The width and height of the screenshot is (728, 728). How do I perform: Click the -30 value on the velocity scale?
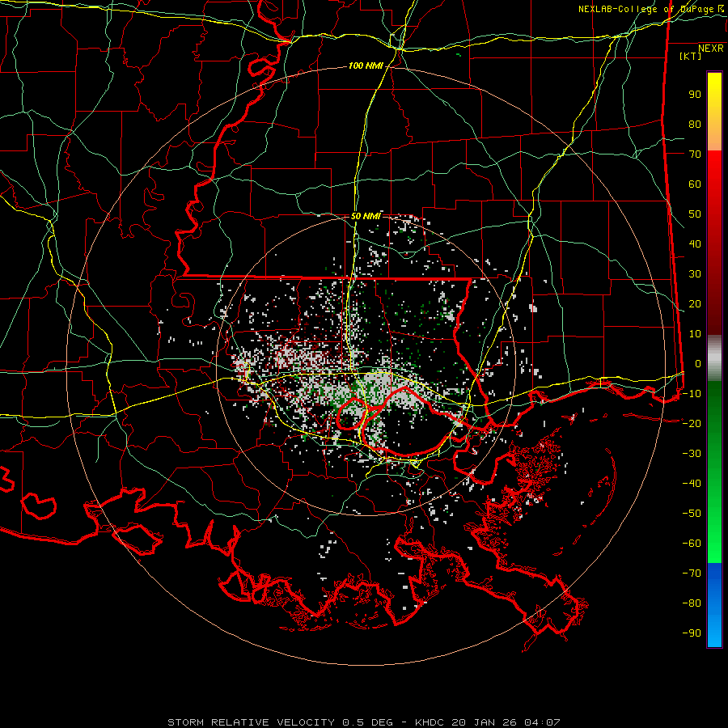692,454
